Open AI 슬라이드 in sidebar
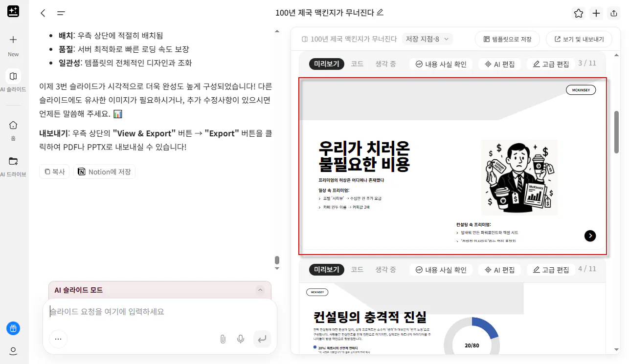Viewport: 629px width, 364px height. (x=13, y=76)
